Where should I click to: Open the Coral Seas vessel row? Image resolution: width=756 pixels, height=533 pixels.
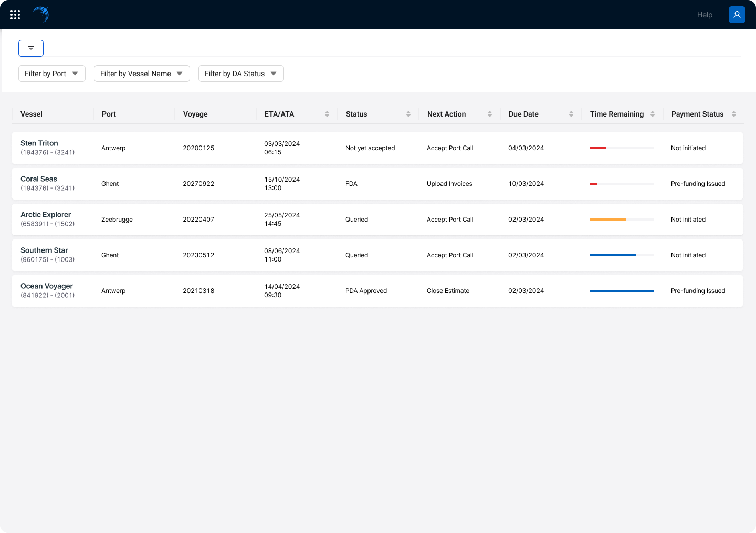[377, 184]
